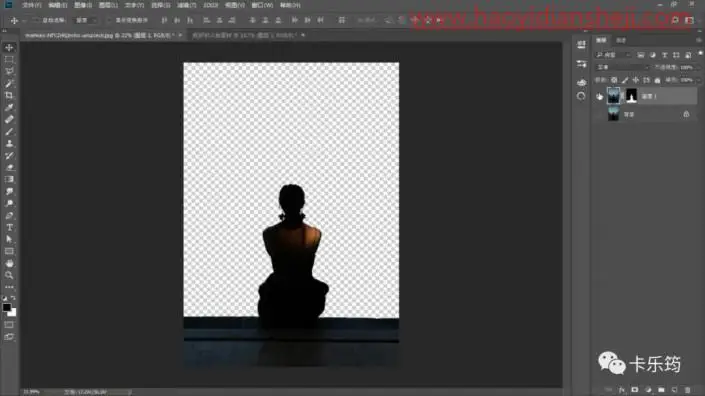
Task: Open the History icon in side dock
Action: 581,96
